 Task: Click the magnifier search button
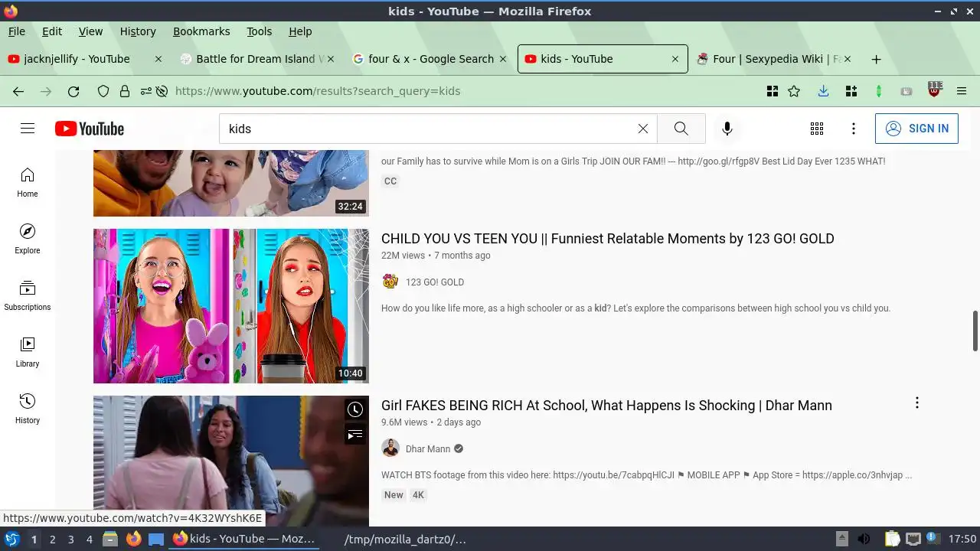[681, 129]
